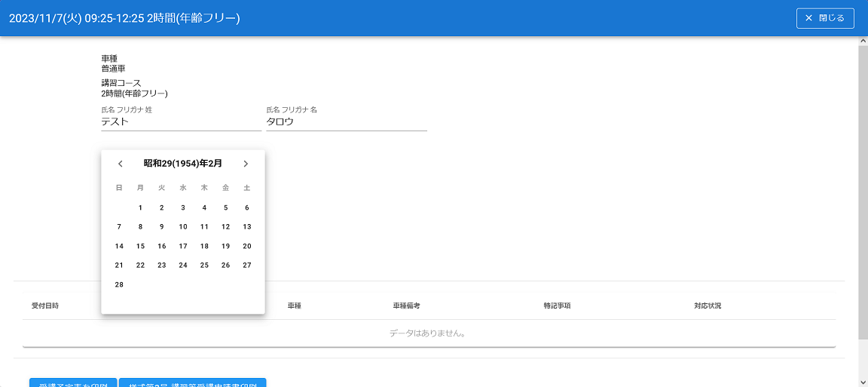Viewport: 868px width, 387px height.
Task: Go to previous month in calendar
Action: 120,164
